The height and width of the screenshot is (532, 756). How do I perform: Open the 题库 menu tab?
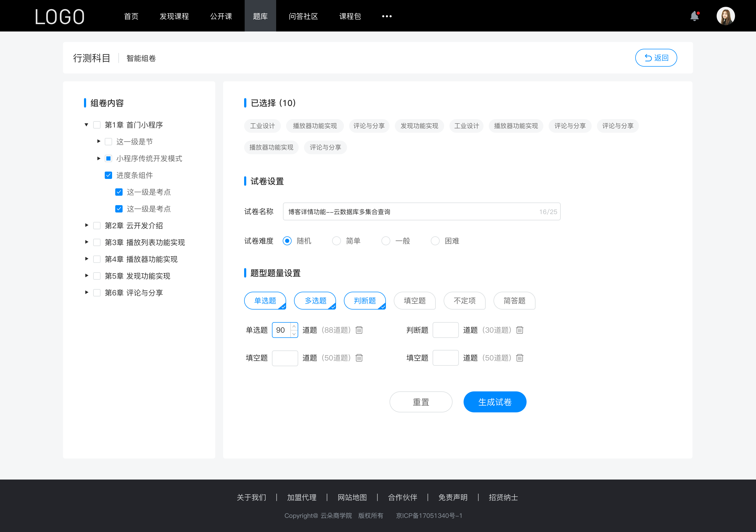click(259, 15)
